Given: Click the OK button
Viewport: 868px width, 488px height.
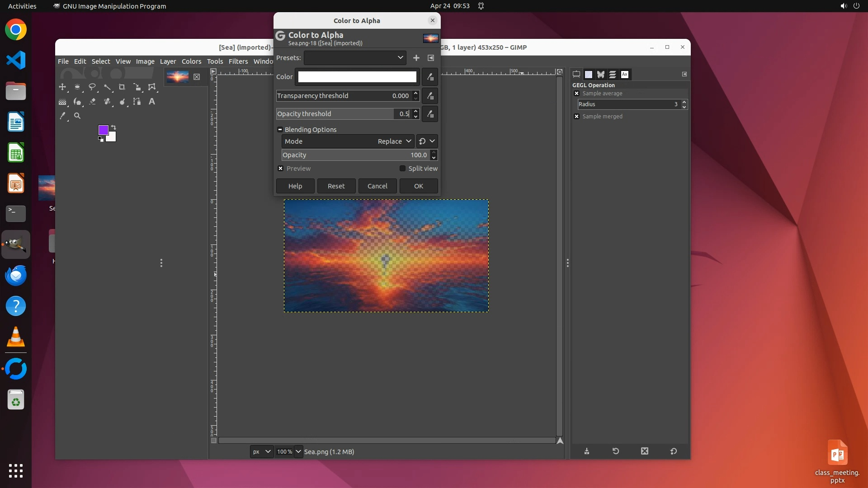Looking at the screenshot, I should [x=418, y=186].
